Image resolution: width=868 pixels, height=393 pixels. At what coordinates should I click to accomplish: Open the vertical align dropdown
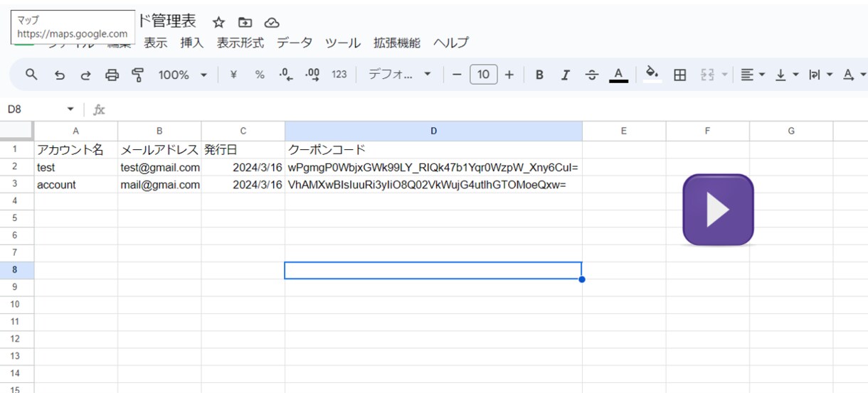(x=787, y=75)
